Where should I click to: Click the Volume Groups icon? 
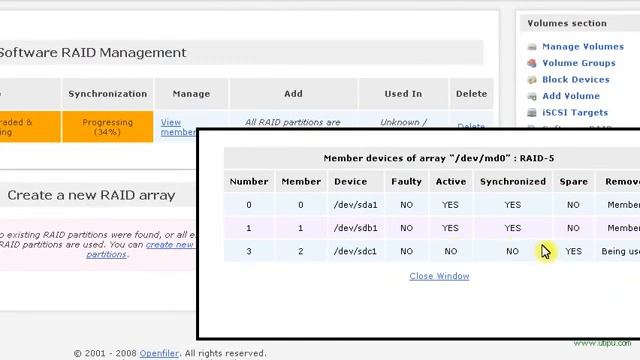(532, 63)
